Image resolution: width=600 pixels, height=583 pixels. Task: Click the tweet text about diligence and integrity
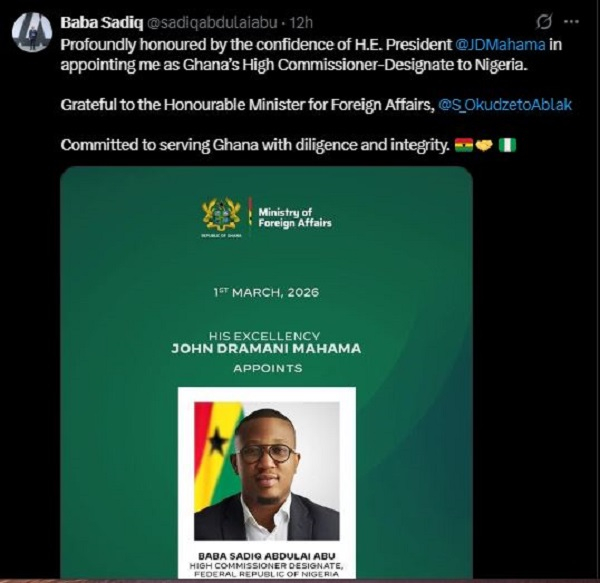click(254, 145)
